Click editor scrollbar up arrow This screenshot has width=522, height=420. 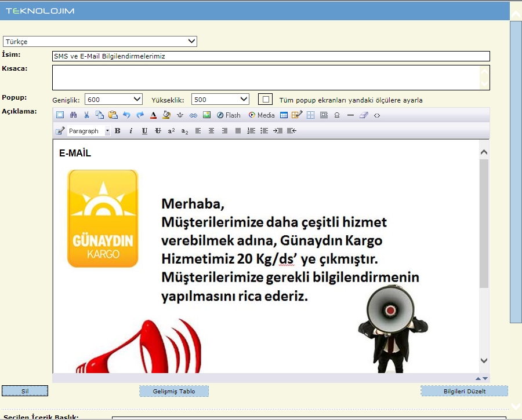484,152
